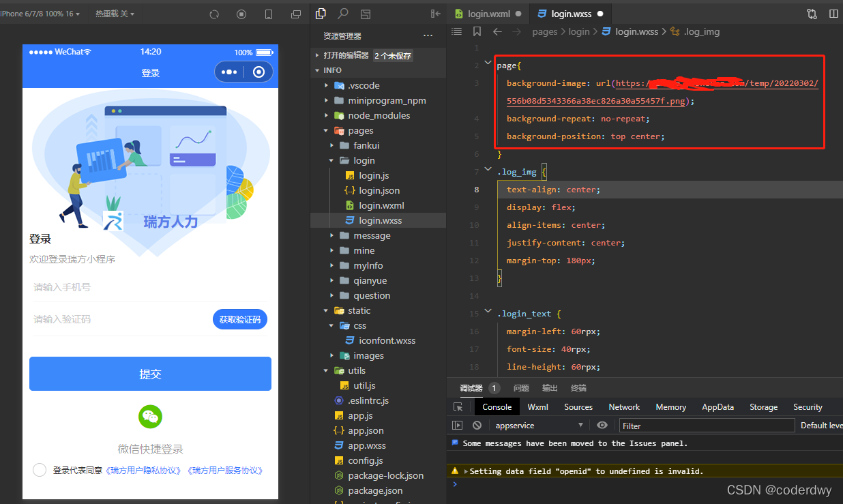Open the file explorer icon in the editor sidebar
Screen dimensions: 843x504
[x=321, y=13]
